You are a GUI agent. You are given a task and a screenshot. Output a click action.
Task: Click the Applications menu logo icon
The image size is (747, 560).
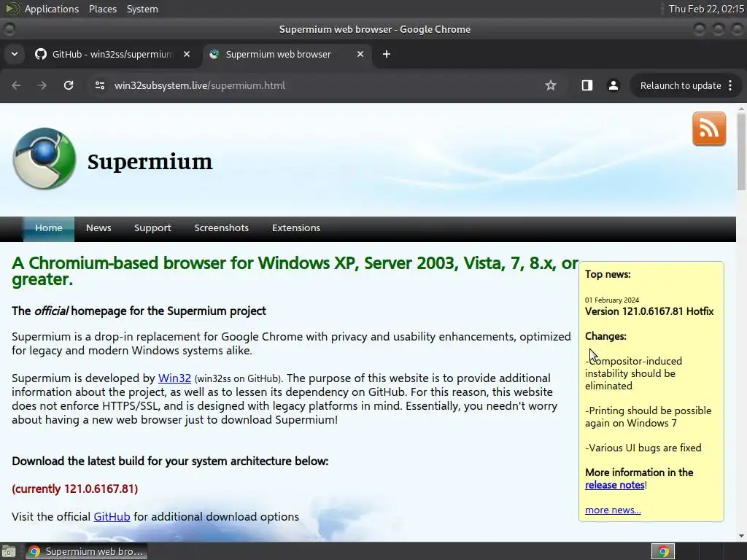[12, 9]
